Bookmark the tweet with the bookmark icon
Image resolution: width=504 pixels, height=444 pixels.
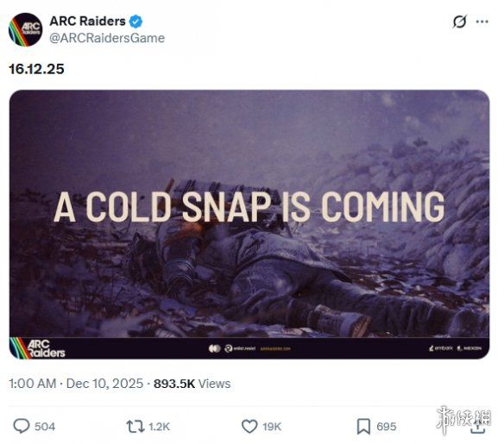(363, 427)
